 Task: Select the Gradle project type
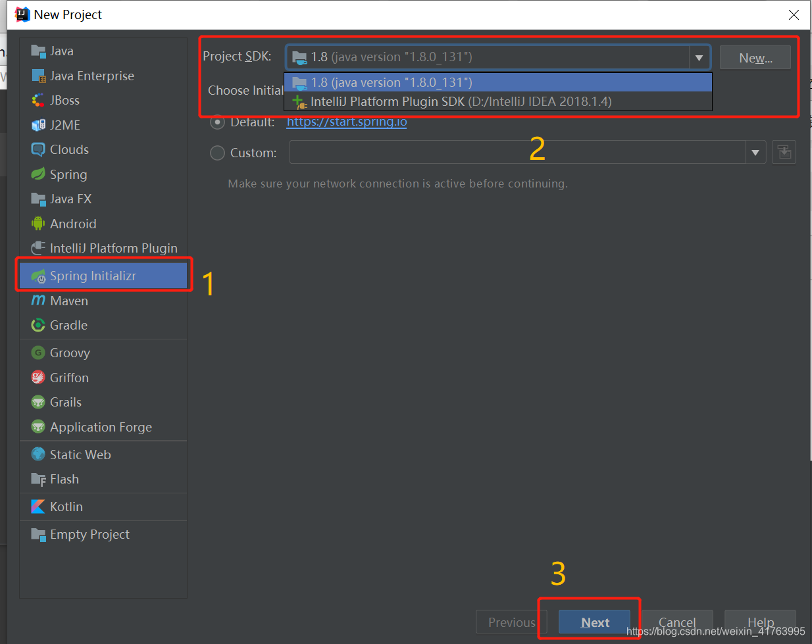pos(103,325)
